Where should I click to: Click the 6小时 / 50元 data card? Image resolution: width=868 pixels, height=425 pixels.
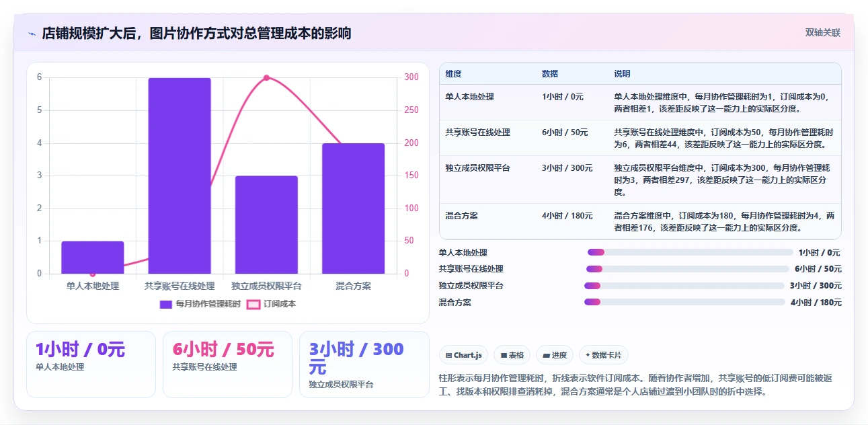tap(227, 364)
